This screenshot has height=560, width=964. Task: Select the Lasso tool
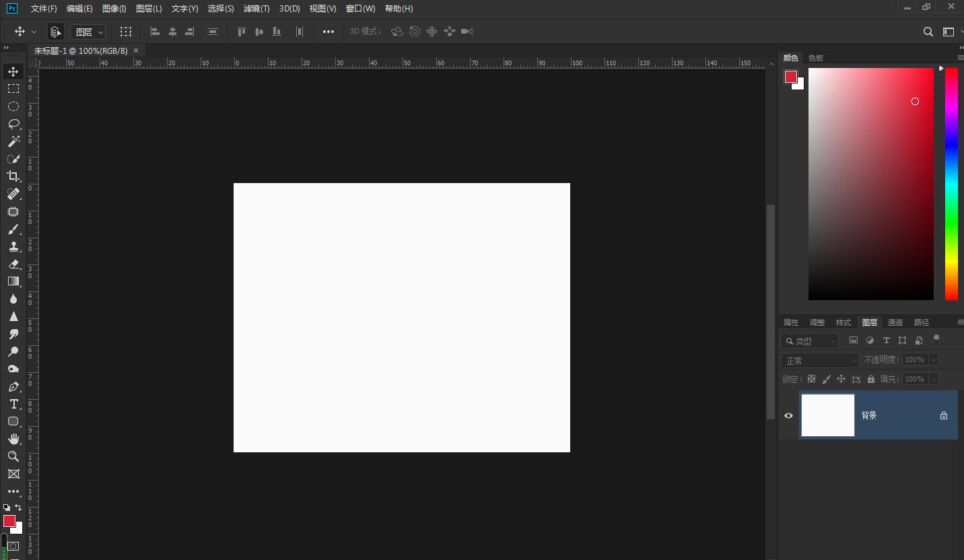click(13, 124)
